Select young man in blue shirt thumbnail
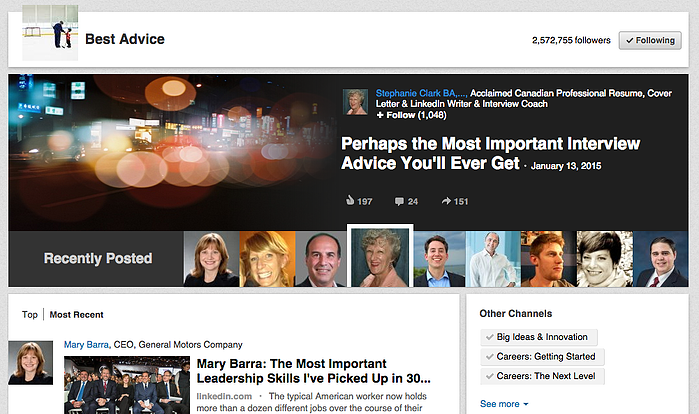This screenshot has height=414, width=699. pyautogui.click(x=440, y=258)
